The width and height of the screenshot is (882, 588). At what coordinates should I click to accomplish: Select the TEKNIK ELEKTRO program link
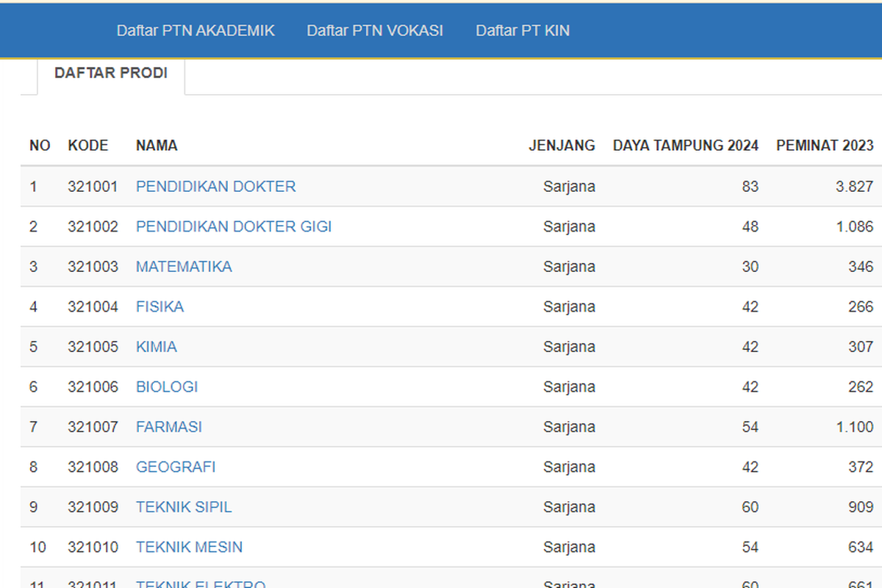pos(200,583)
